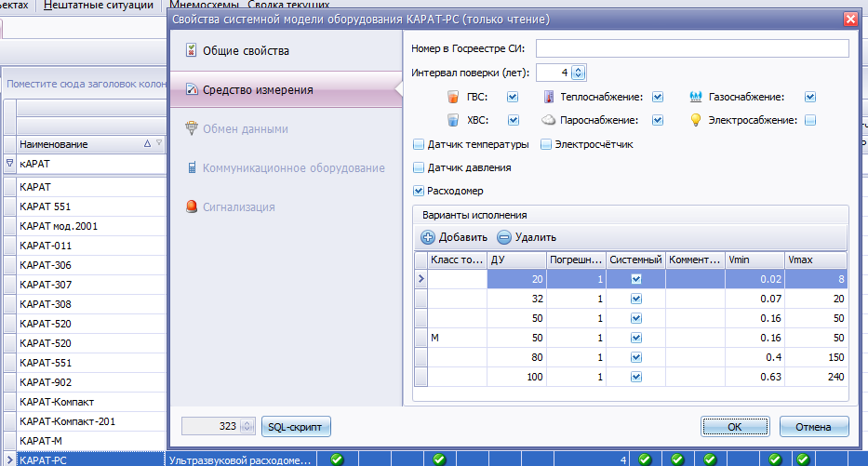
Task: Click the Пароснабжение cloud icon
Action: pyautogui.click(x=548, y=120)
